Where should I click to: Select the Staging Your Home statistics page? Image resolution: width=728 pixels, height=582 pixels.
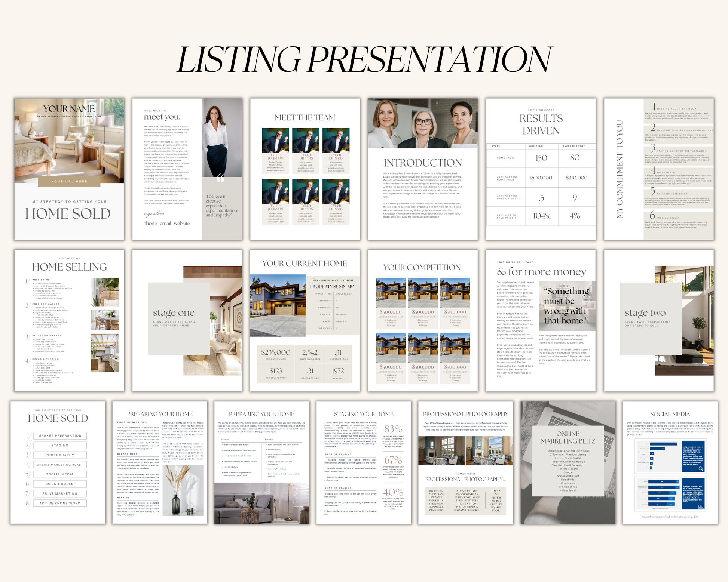coord(363,462)
